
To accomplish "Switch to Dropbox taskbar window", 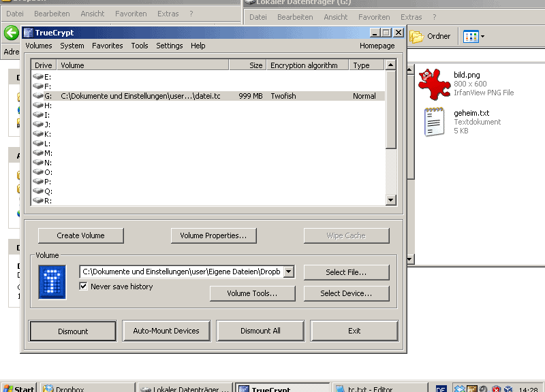I will click(x=88, y=388).
